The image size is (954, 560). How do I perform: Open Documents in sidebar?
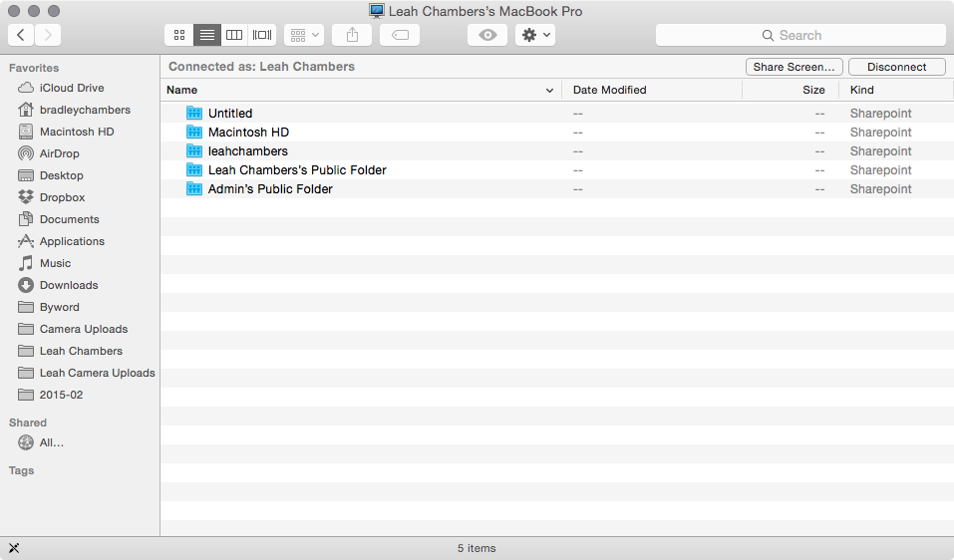click(69, 219)
